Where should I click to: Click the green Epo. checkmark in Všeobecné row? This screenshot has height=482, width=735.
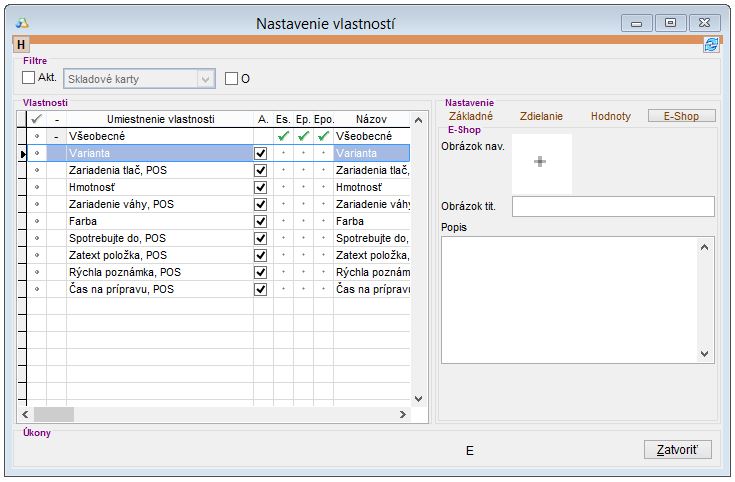coord(323,136)
